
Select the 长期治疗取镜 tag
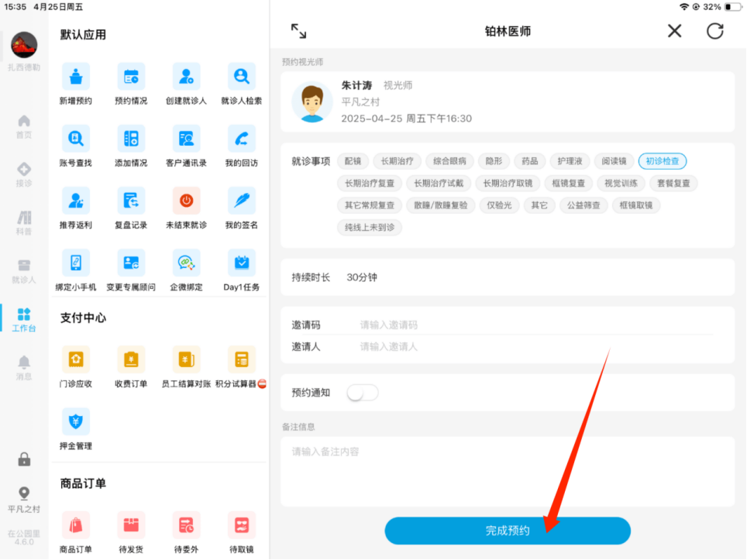[x=508, y=184]
